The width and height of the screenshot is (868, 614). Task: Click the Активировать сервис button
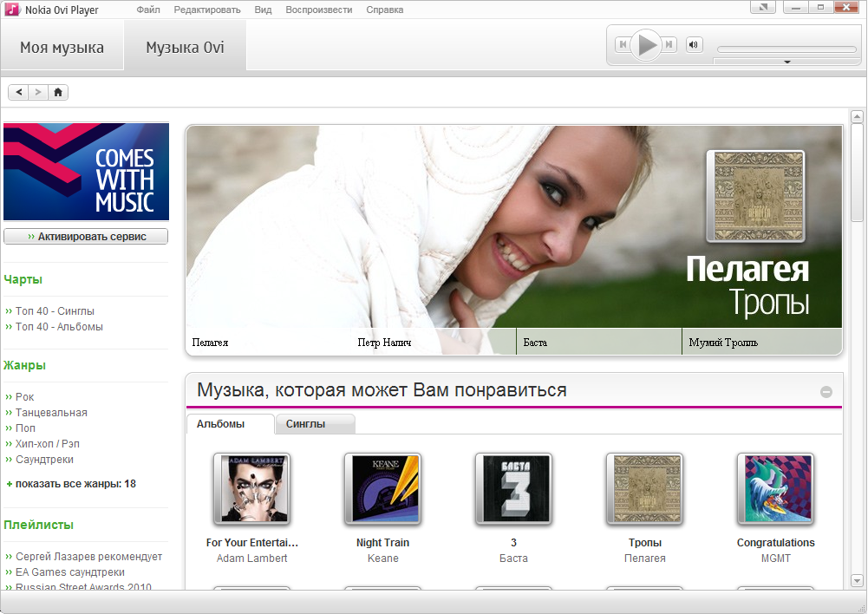86,236
